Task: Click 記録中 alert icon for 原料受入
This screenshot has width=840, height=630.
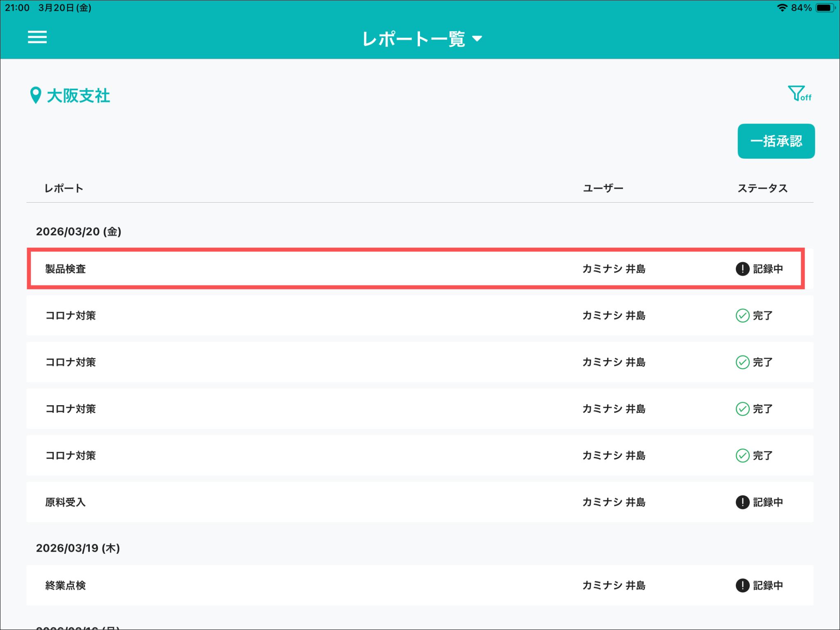Action: coord(742,502)
